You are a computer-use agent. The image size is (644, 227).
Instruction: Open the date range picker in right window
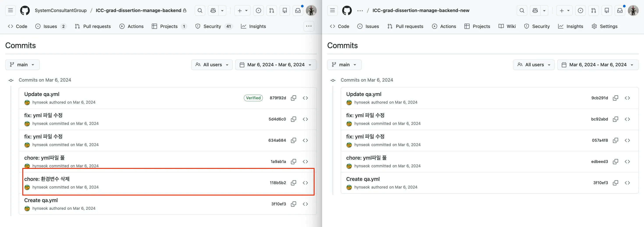598,65
